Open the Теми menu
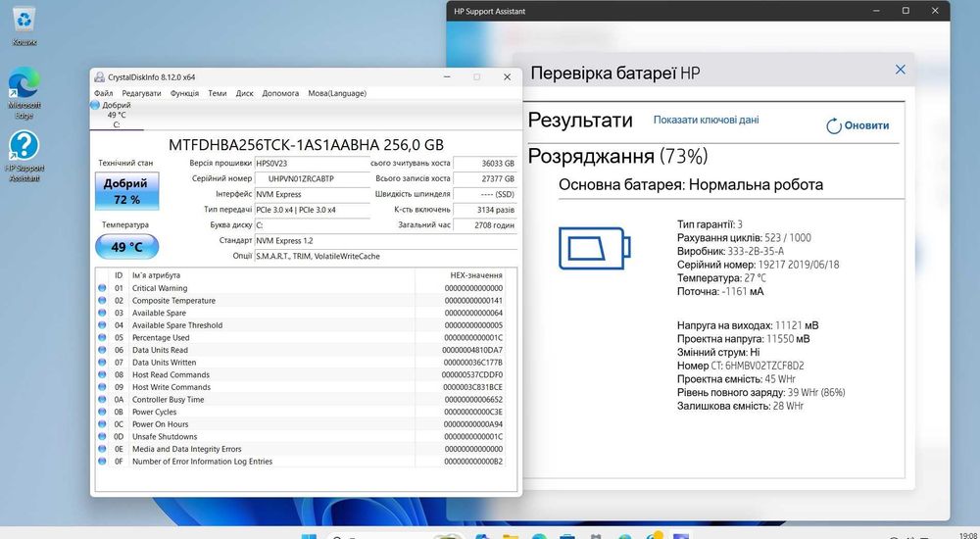980x539 pixels. [x=217, y=93]
